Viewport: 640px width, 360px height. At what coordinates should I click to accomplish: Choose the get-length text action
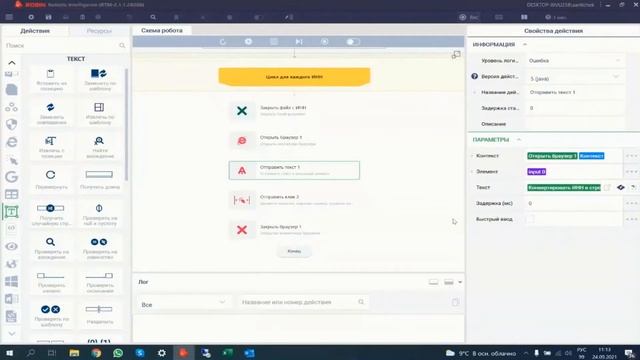click(99, 180)
